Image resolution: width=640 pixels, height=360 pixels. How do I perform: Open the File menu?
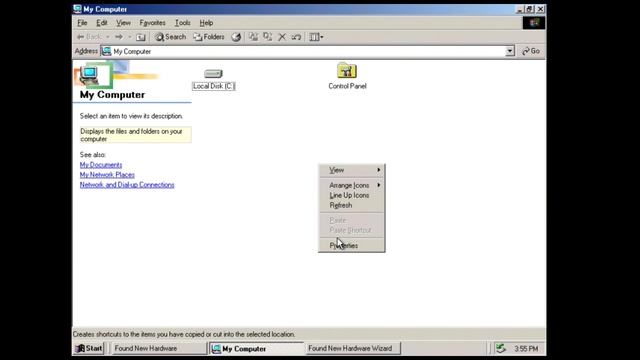point(82,23)
